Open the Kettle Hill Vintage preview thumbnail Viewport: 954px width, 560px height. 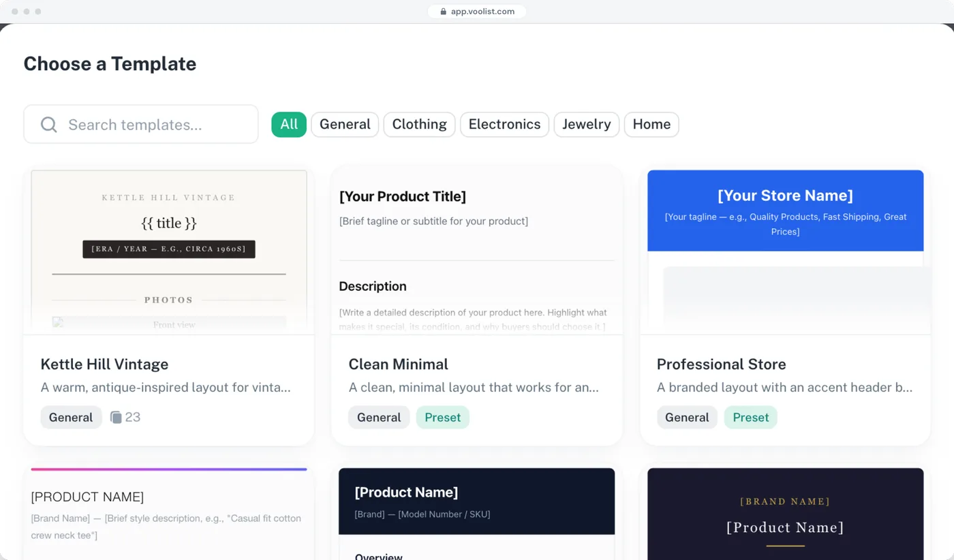click(169, 251)
